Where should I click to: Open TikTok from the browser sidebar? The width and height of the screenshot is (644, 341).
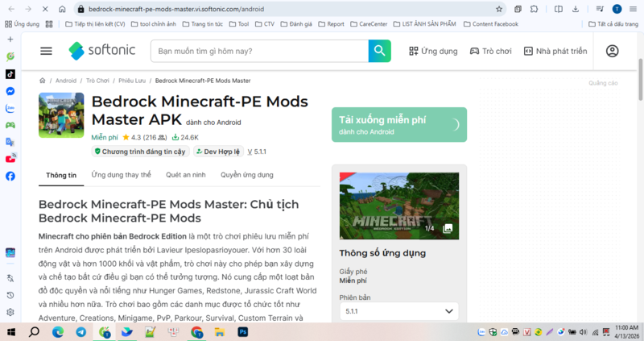click(10, 74)
